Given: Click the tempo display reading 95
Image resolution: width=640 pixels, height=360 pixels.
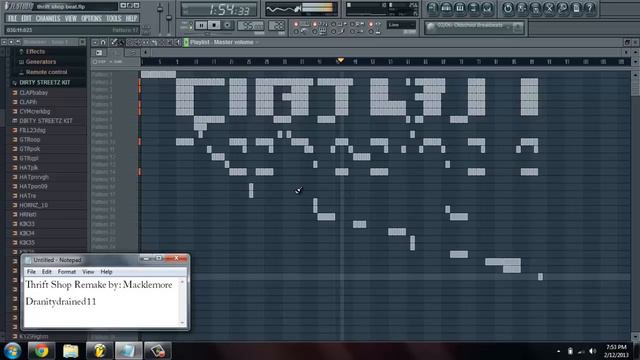Looking at the screenshot, I should coord(250,26).
